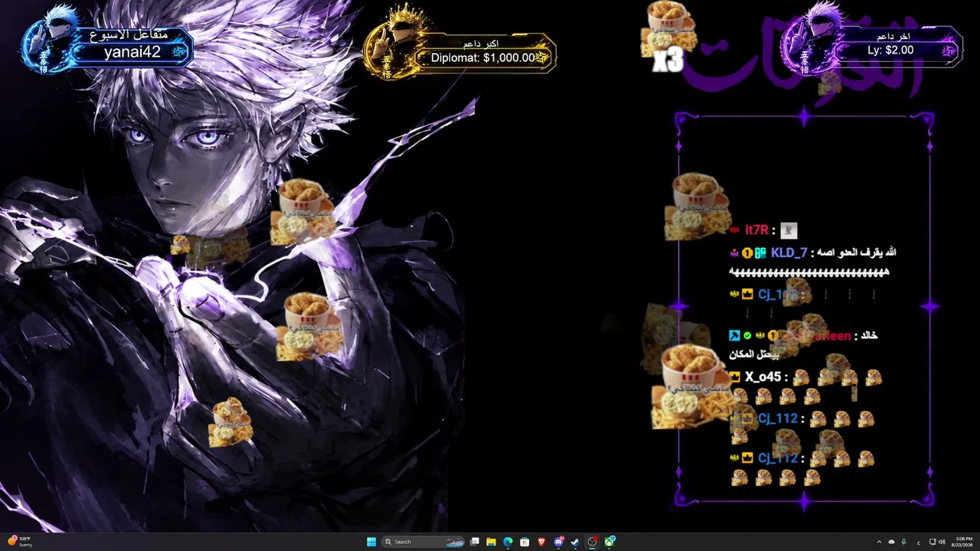The width and height of the screenshot is (980, 551).
Task: Open the volume speaker tray icon
Action: click(942, 542)
